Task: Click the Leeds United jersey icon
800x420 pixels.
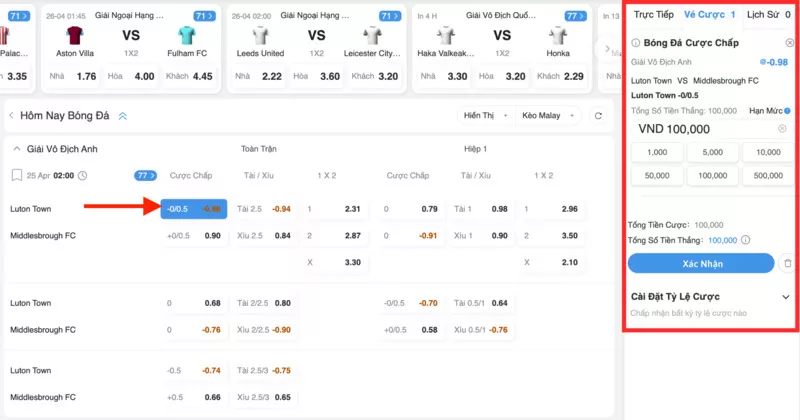Action: [x=260, y=35]
